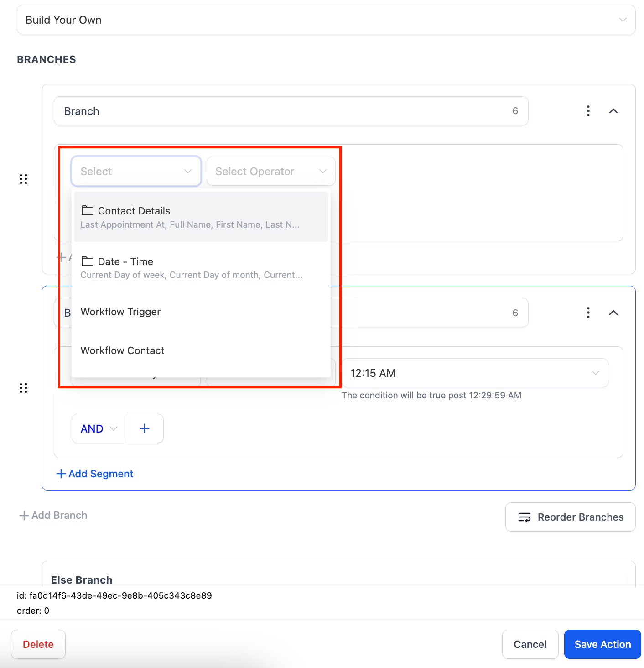The height and width of the screenshot is (668, 644).
Task: Open the Select Operator dropdown
Action: (x=271, y=171)
